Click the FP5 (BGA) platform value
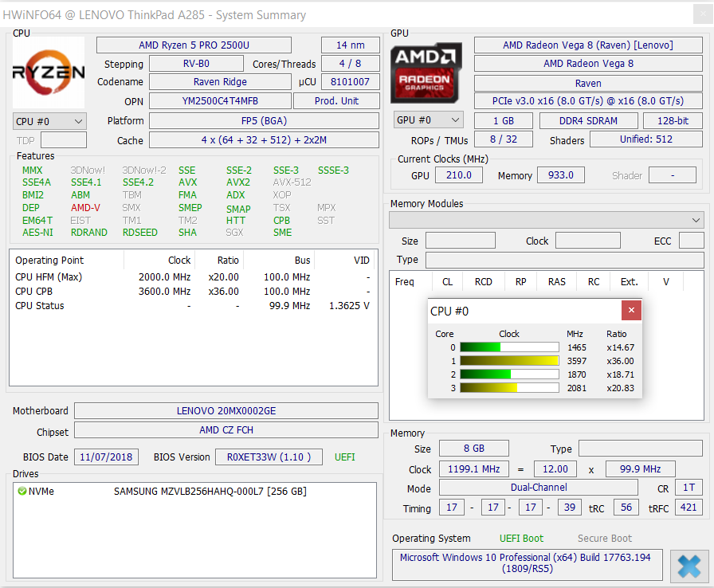Screen dimensions: 714x588 coord(264,121)
